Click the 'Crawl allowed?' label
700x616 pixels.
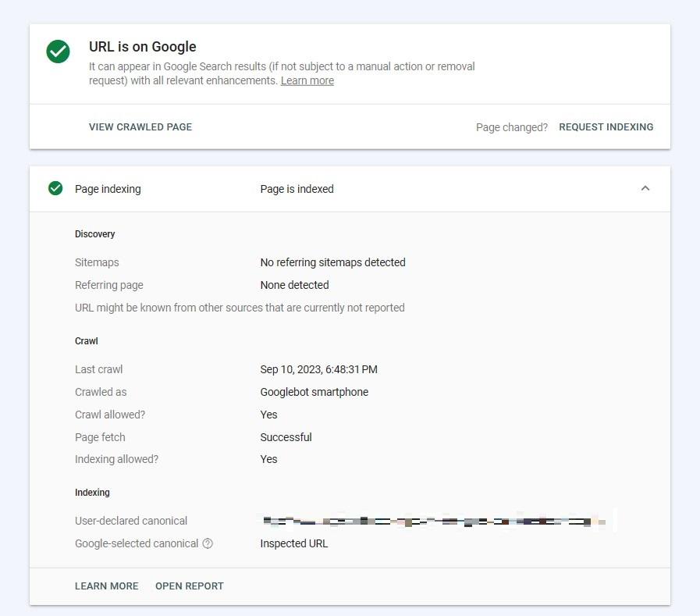tap(110, 415)
